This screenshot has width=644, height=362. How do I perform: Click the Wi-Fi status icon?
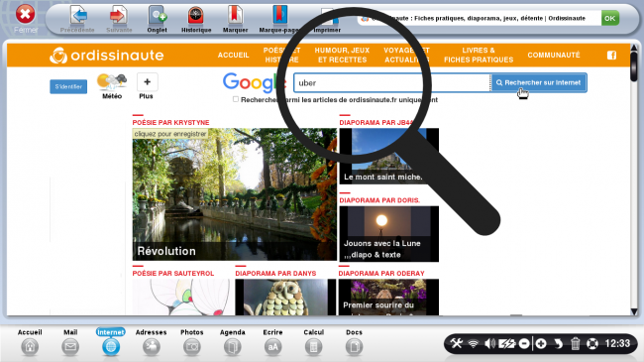coord(474,343)
